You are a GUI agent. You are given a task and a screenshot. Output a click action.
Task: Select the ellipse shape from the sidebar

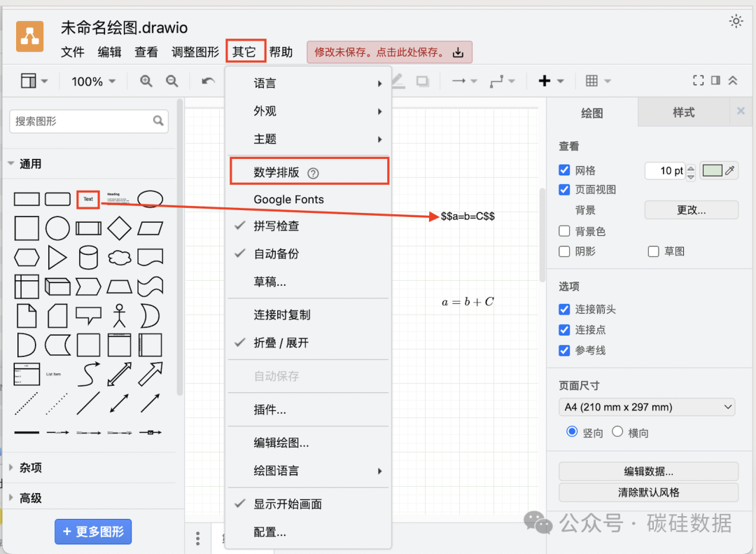150,199
